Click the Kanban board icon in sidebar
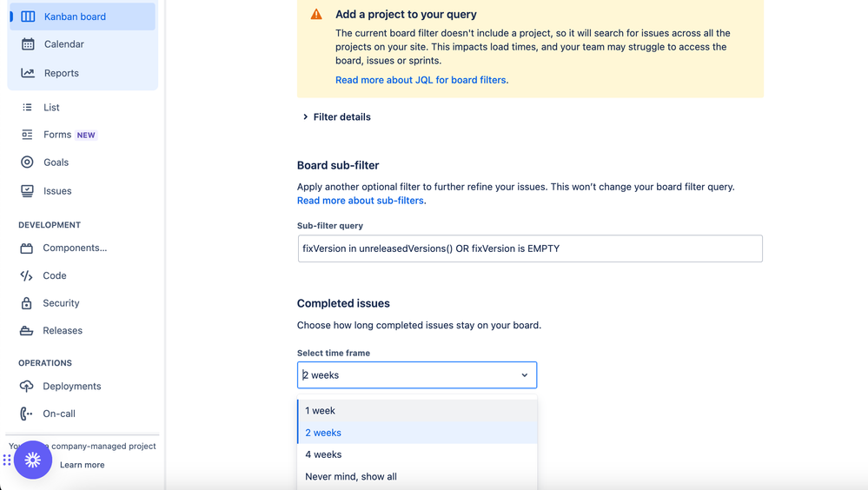Image resolution: width=868 pixels, height=490 pixels. click(x=28, y=17)
